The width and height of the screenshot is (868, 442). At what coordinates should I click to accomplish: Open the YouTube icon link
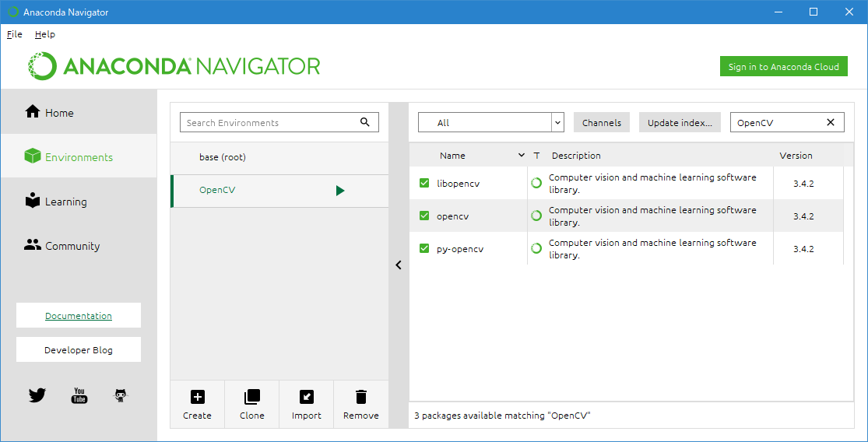[x=79, y=395]
